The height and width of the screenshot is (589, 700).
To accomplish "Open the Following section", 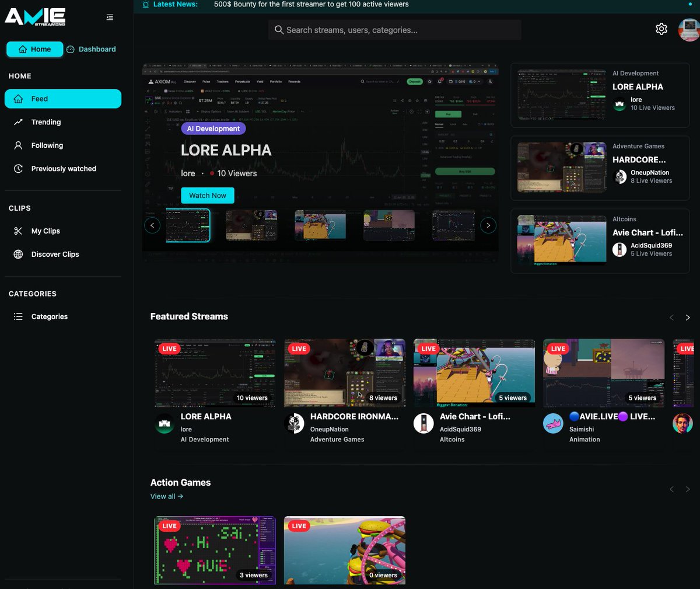I will (x=47, y=145).
